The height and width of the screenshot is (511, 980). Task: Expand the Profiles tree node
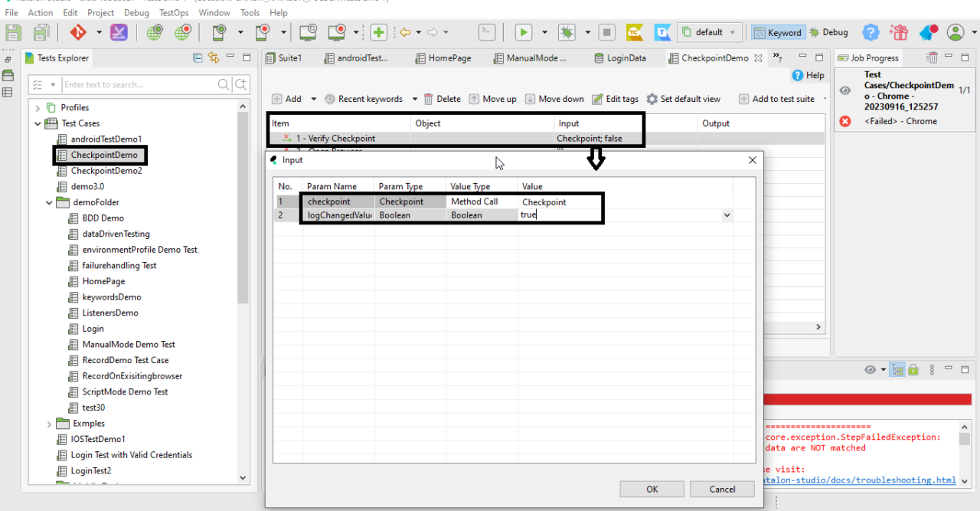click(x=37, y=107)
